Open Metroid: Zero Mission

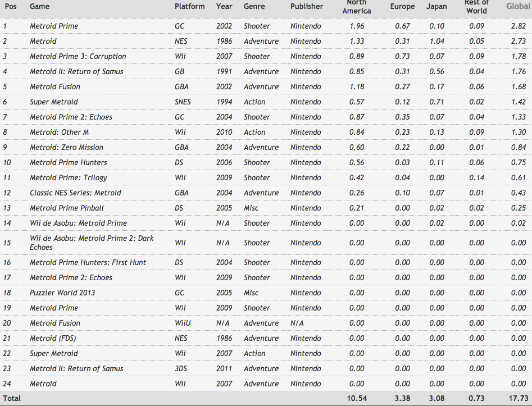pos(66,148)
